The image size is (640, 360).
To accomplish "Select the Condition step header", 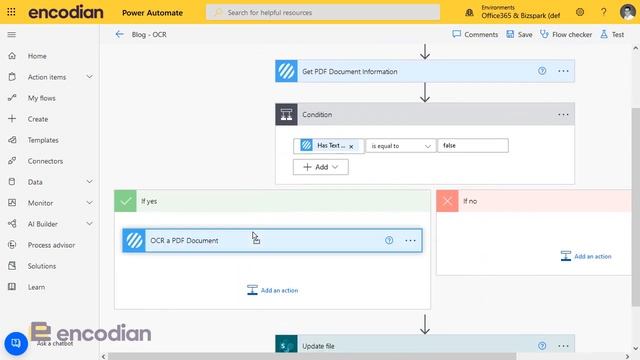I will [x=425, y=115].
